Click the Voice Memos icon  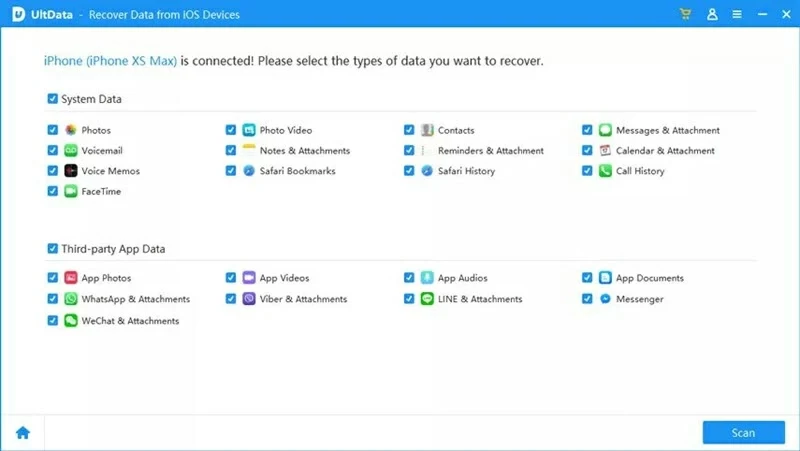(71, 171)
